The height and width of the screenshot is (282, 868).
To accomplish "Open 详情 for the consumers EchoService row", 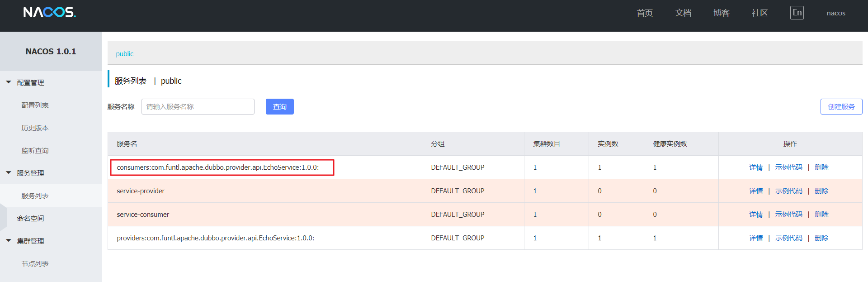I will coord(755,167).
